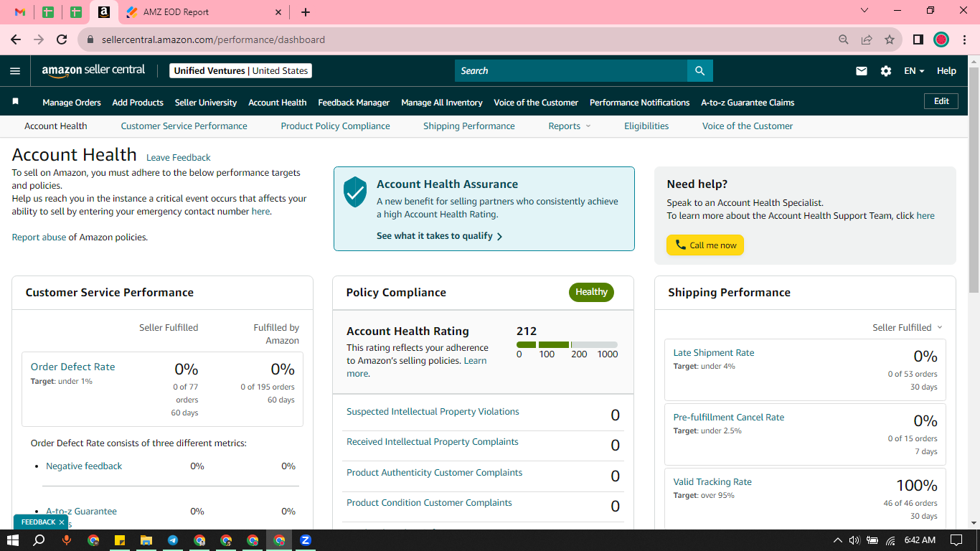This screenshot has height=551, width=980.
Task: Click the Report abuse link
Action: click(x=39, y=237)
